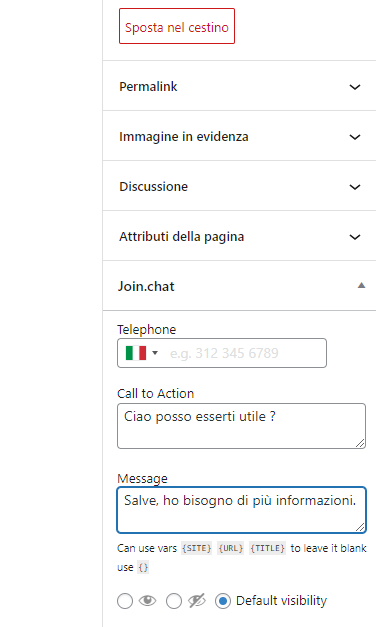Image resolution: width=376 pixels, height=627 pixels.
Task: Expand the Permalink panel chevron
Action: pos(355,87)
